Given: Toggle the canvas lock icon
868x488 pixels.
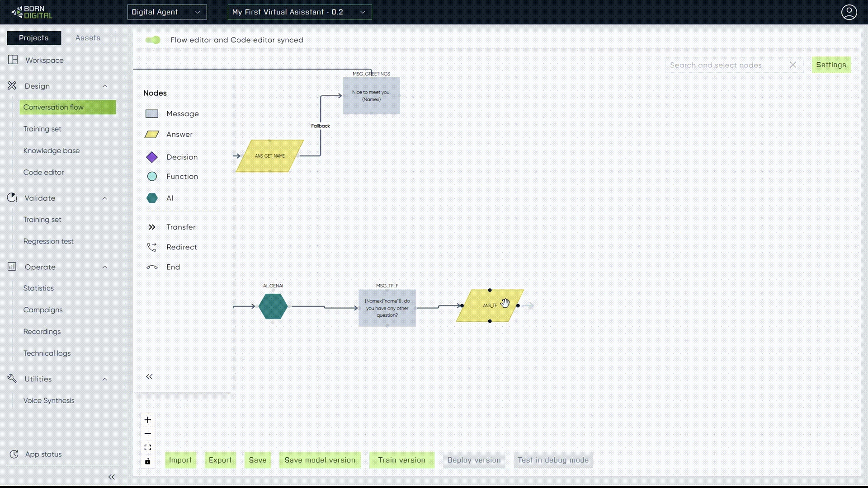Looking at the screenshot, I should [148, 461].
